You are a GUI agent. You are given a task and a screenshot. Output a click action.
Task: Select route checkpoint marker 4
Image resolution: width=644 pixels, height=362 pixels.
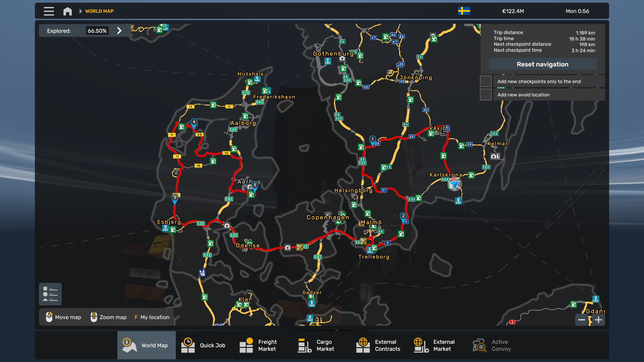click(x=194, y=123)
